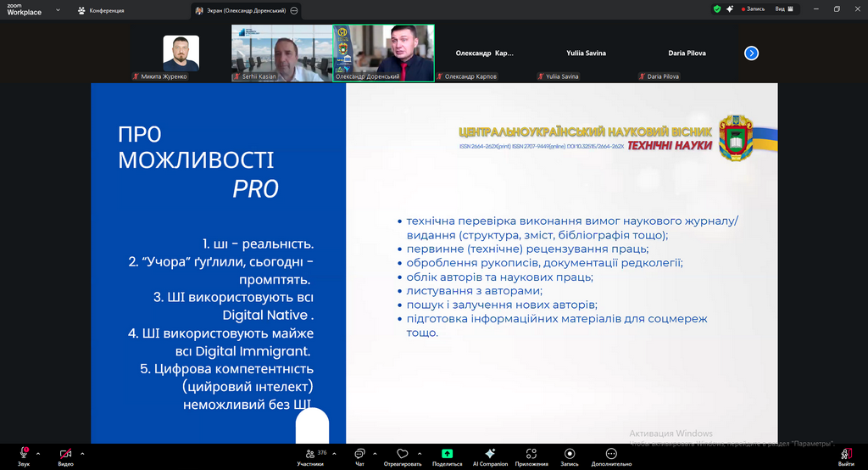The image size is (868, 470).
Task: Select Serhii Kasian's video thumbnail
Action: (281, 53)
